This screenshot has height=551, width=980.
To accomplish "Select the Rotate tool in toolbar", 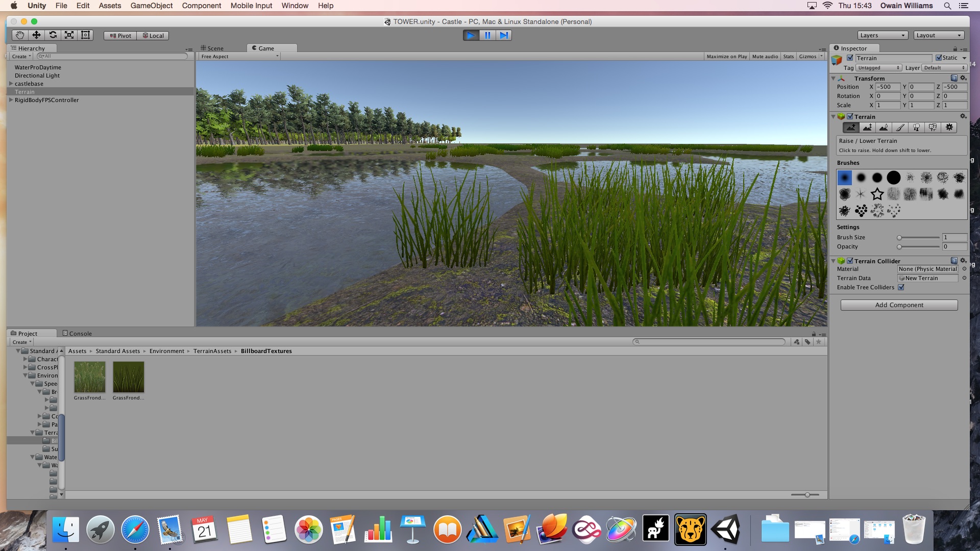I will click(53, 35).
